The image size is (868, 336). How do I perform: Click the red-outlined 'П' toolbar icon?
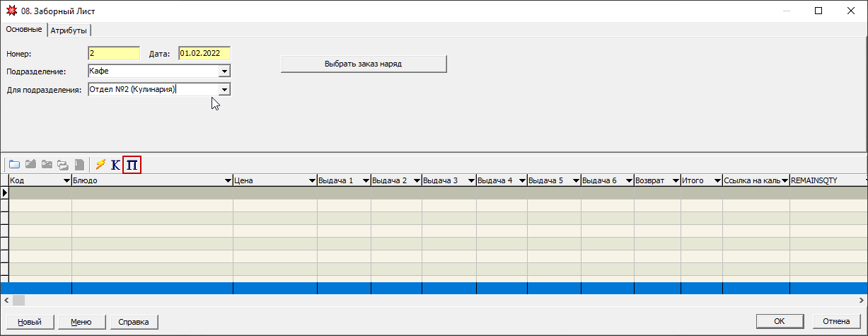[x=132, y=165]
